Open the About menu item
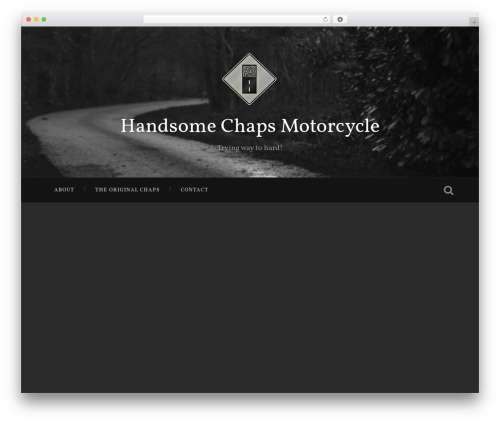The height and width of the screenshot is (423, 500). pos(64,190)
